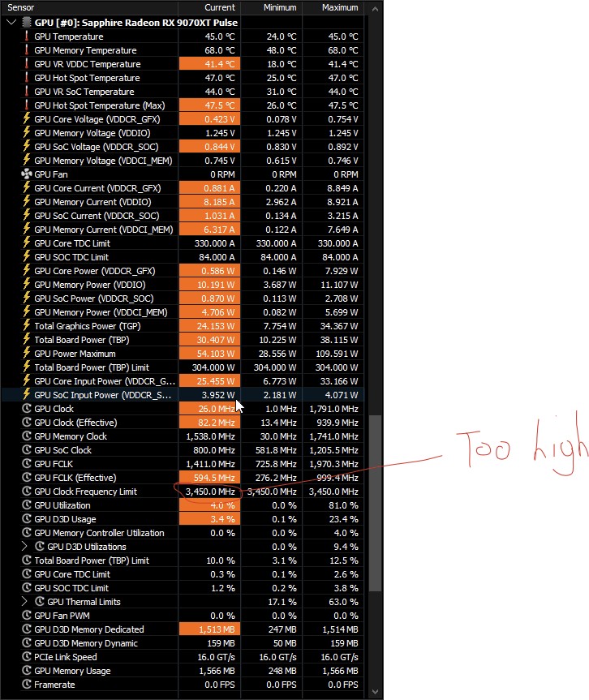Click clock icon of PCIe Link Speed
Image resolution: width=589 pixels, height=700 pixels.
pos(27,657)
